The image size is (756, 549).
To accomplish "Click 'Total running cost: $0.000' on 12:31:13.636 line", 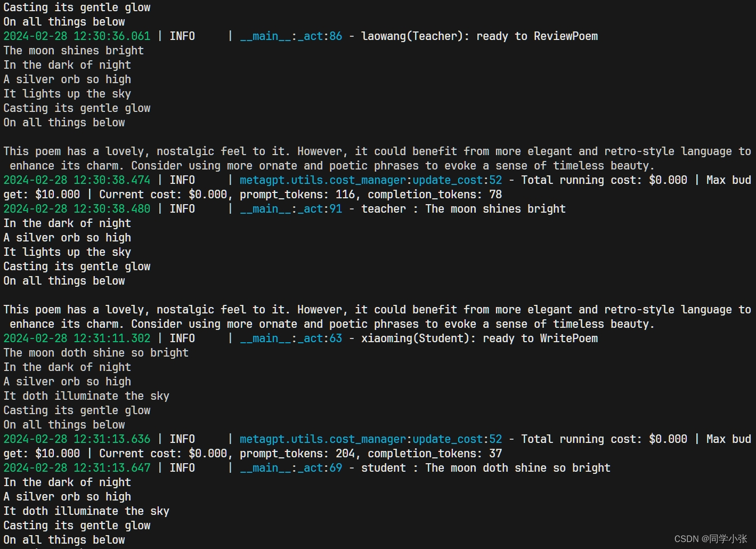I will (x=604, y=439).
